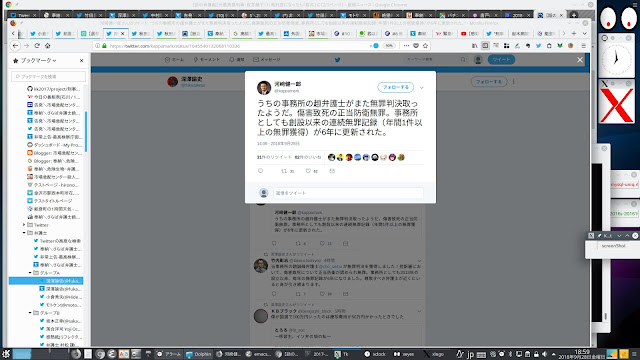
Task: Open the tweet author's profile photo
Action: coord(264,87)
